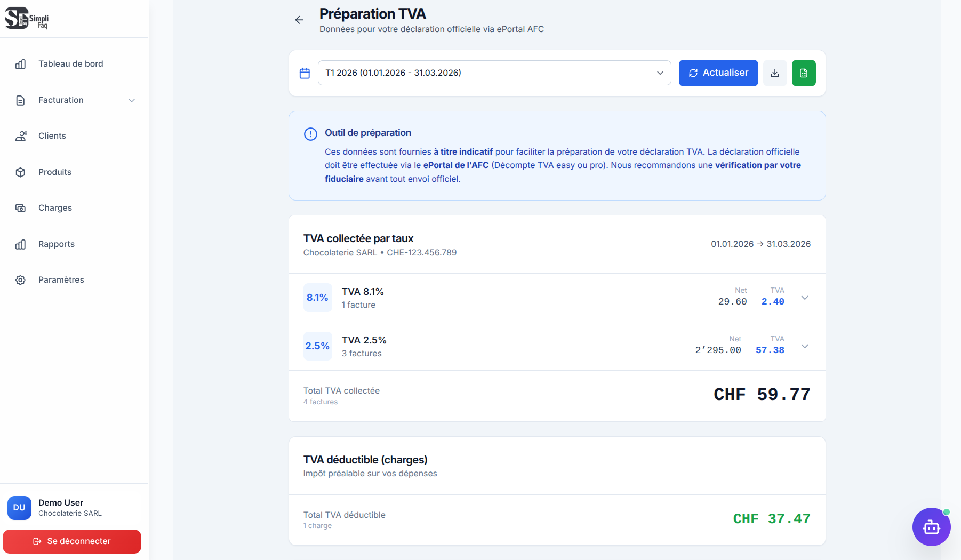This screenshot has height=560, width=961.
Task: Open Rapports from the sidebar
Action: (x=56, y=244)
